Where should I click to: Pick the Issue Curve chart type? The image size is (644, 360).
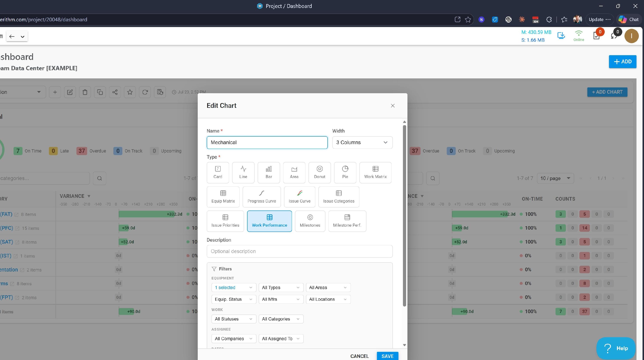click(299, 197)
